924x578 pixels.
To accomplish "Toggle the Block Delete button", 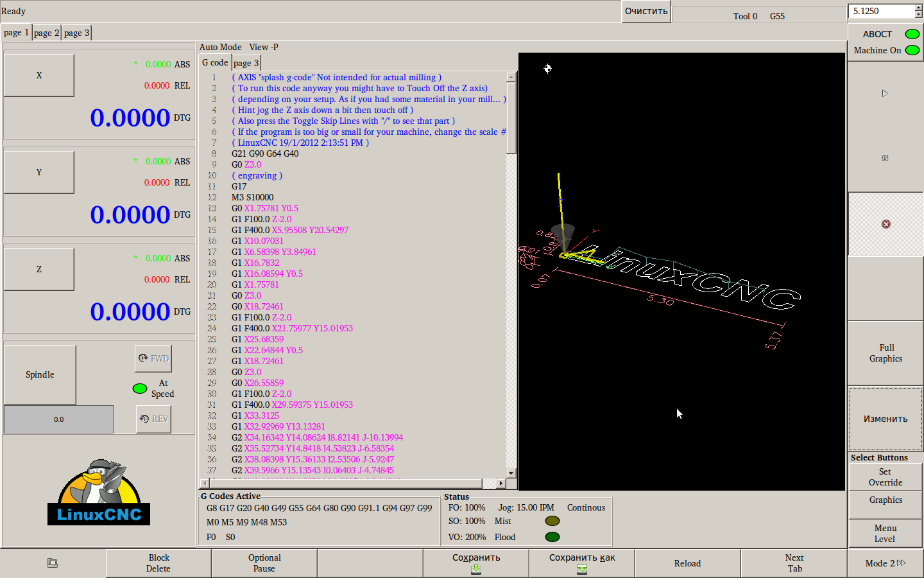I will tap(158, 563).
